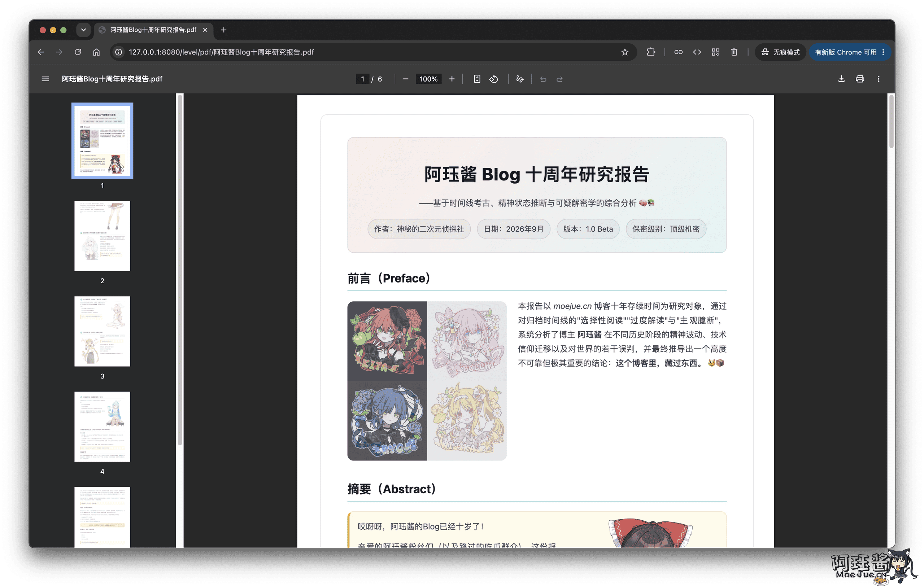Screen dimensions: 924x586
Task: Toggle the PDF sidebar menu icon
Action: 45,79
